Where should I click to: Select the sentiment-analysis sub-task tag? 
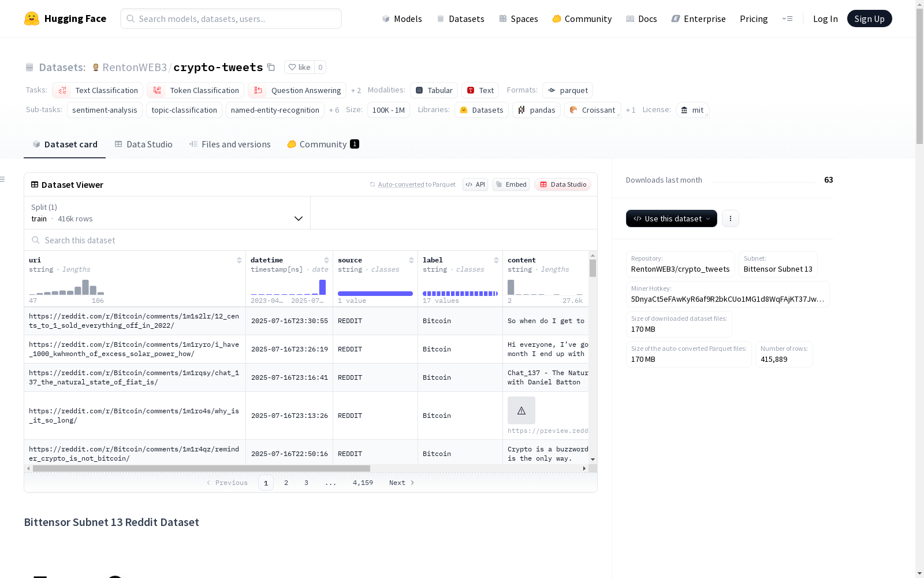click(105, 110)
